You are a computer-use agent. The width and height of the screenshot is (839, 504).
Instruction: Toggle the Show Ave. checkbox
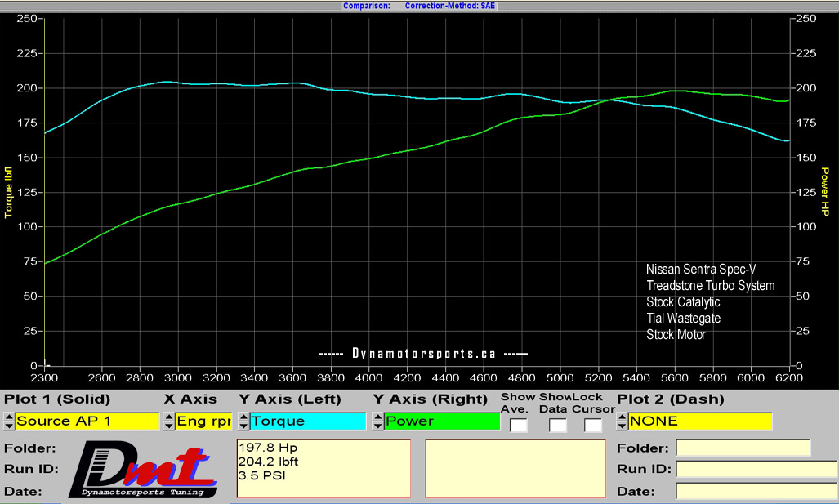519,426
